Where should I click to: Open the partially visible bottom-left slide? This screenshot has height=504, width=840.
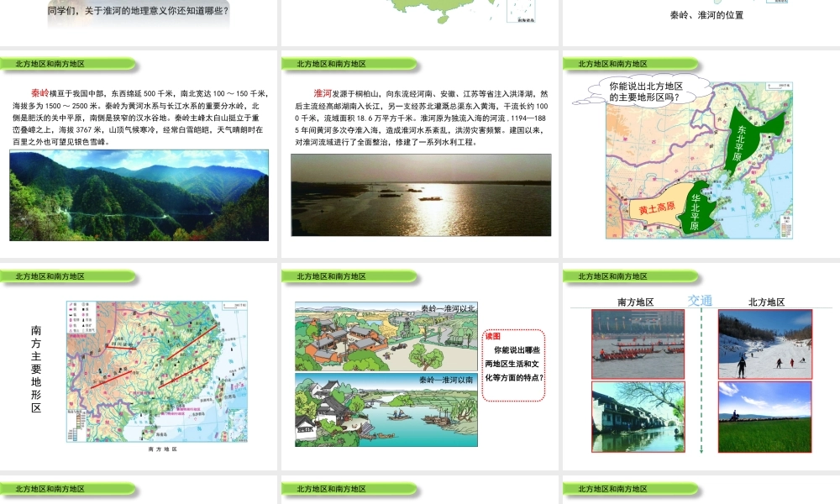[x=139, y=490]
